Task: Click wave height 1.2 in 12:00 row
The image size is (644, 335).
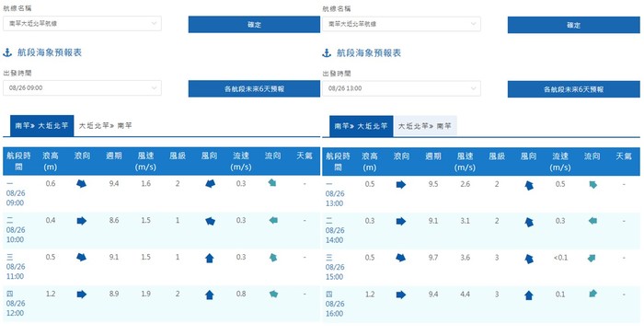Action: click(x=51, y=294)
